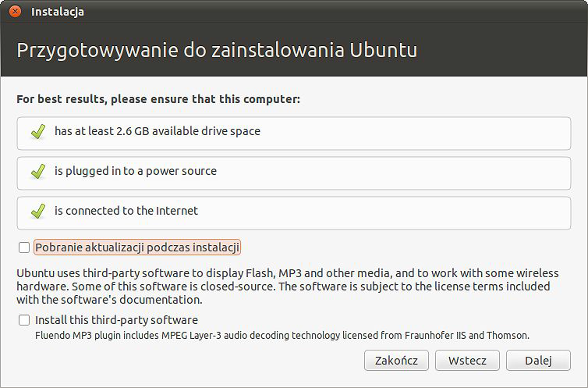Select the 'plugged in to a power source' row
The width and height of the screenshot is (588, 388).
coord(294,173)
